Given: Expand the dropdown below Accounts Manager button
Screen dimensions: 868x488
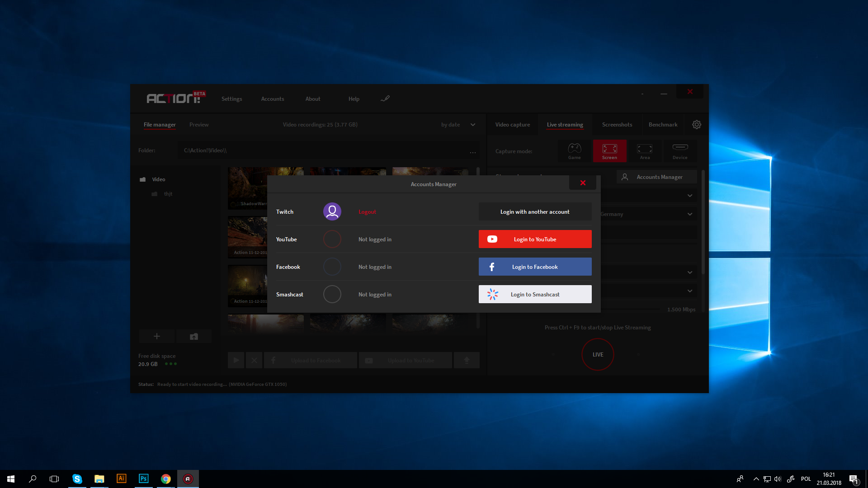Looking at the screenshot, I should (x=689, y=196).
